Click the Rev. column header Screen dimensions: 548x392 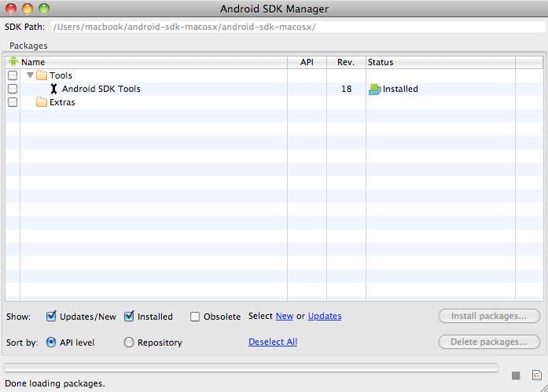346,62
